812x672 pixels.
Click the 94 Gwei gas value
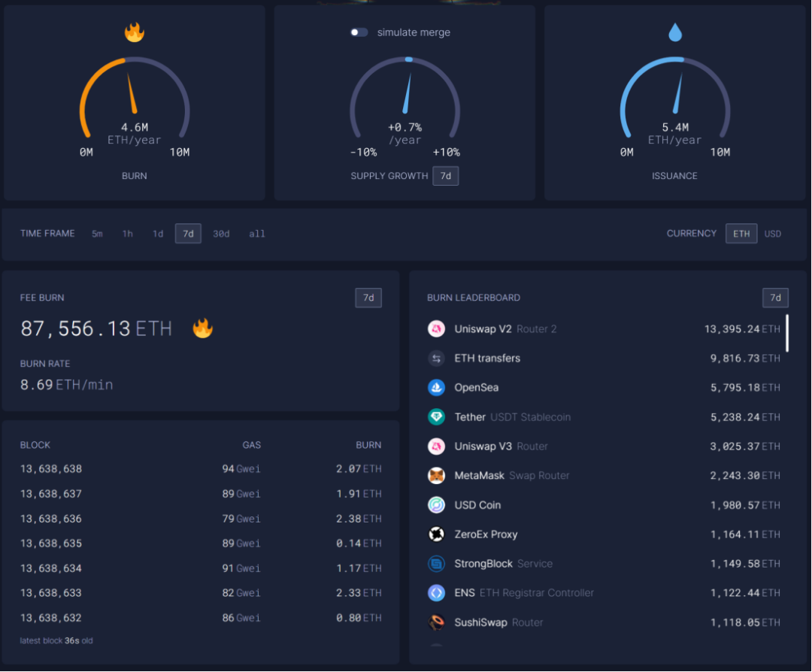pyautogui.click(x=241, y=469)
